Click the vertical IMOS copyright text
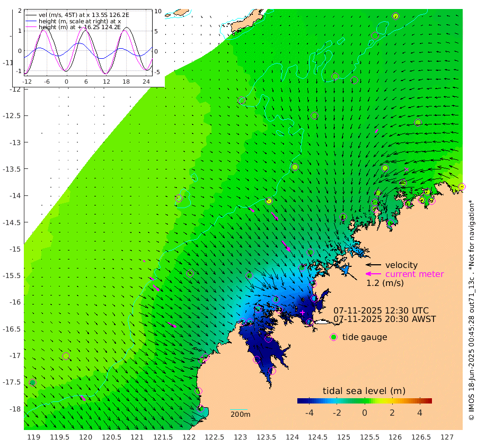The image size is (477, 448). (x=471, y=310)
